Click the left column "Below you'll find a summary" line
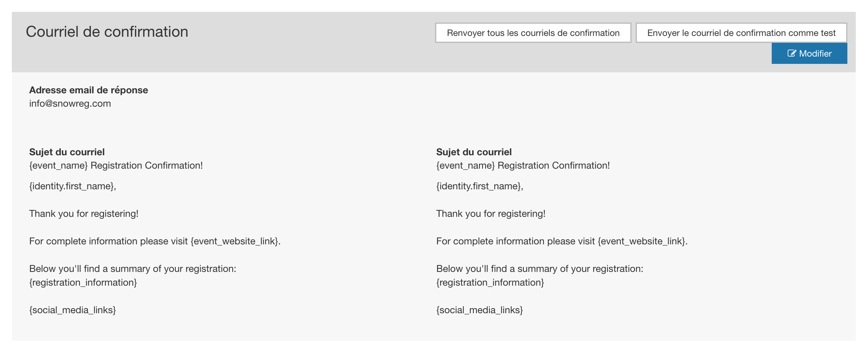 133,269
